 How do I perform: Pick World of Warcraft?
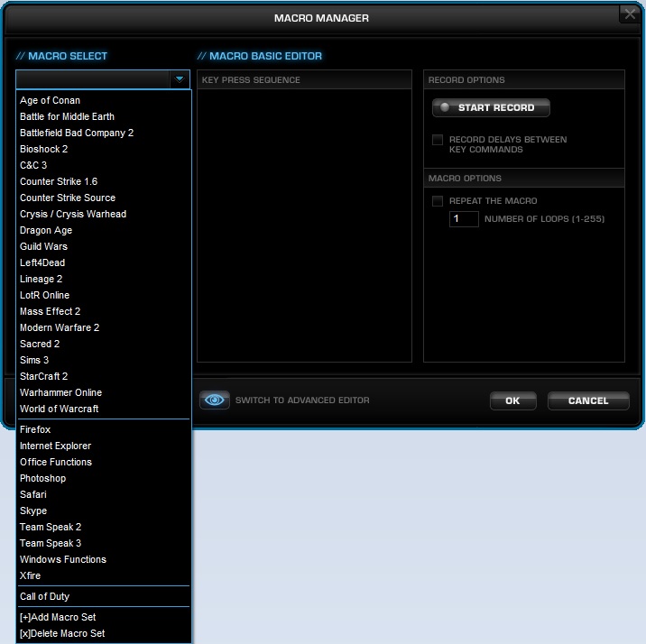click(x=104, y=409)
